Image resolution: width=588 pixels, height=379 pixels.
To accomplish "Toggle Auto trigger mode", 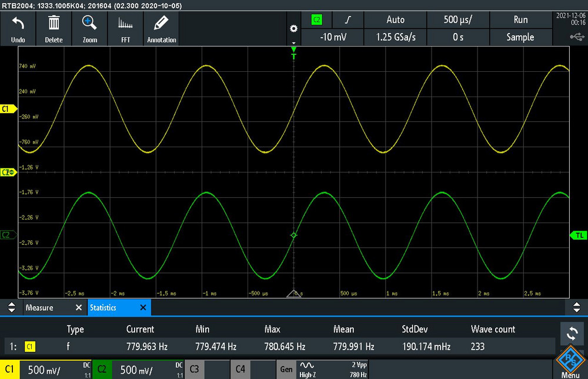I will [x=395, y=20].
